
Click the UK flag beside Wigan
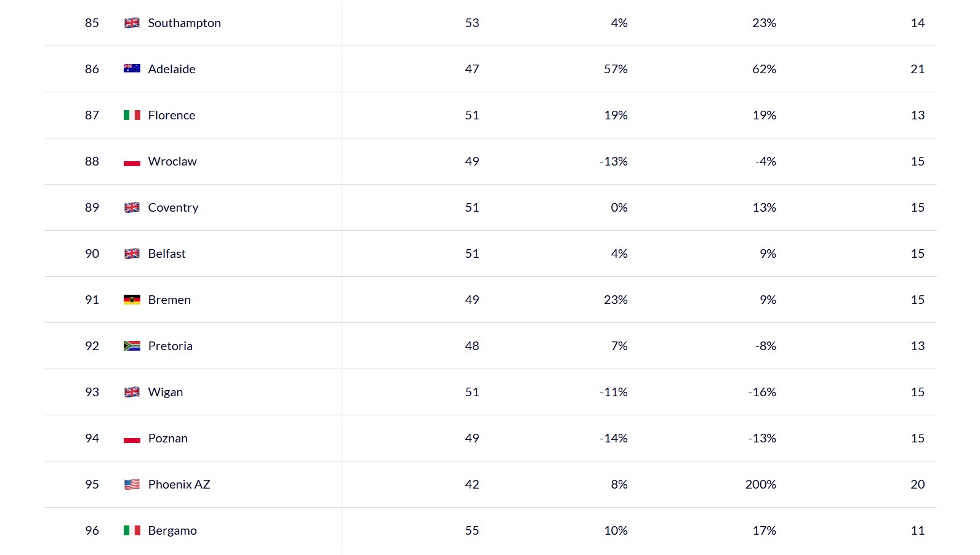pos(132,392)
